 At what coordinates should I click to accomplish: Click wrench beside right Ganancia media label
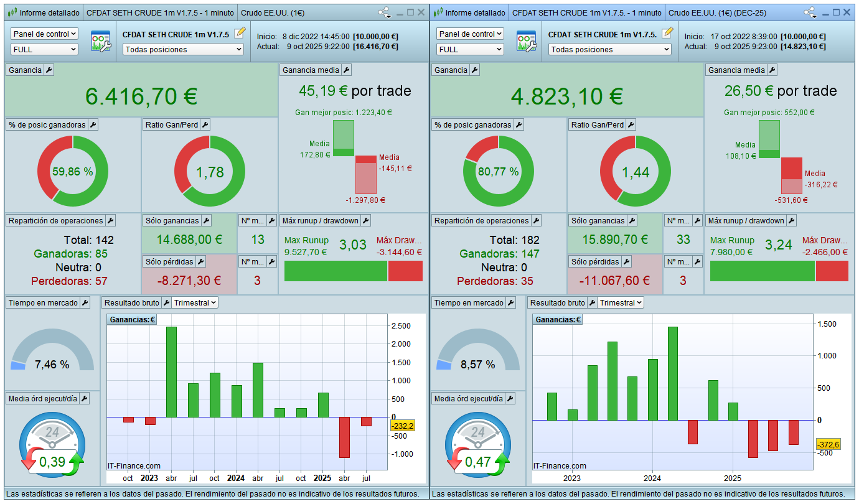772,70
